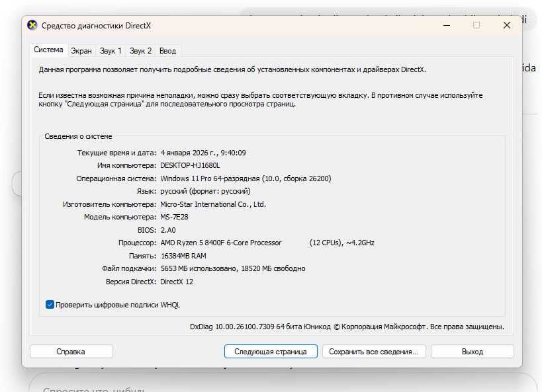Image resolution: width=542 pixels, height=392 pixels.
Task: Click the Операционная система label
Action: click(x=116, y=178)
